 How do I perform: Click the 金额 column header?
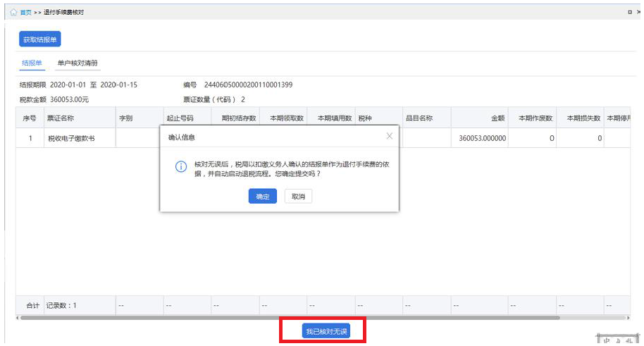(480, 118)
